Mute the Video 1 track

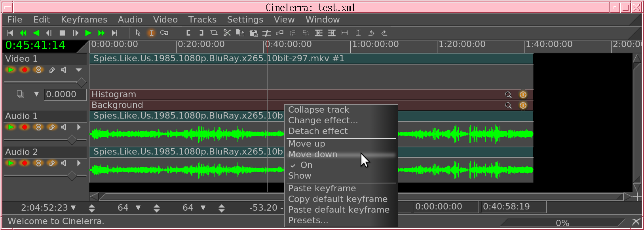(64, 70)
